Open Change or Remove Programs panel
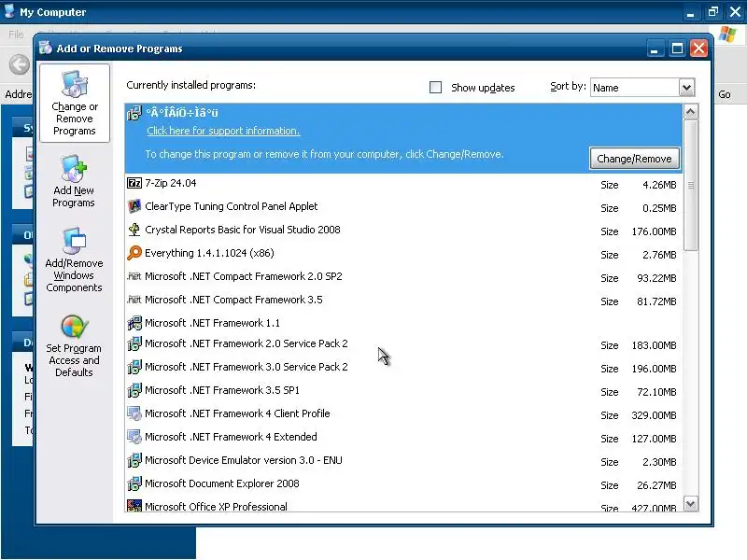This screenshot has width=747, height=560. pyautogui.click(x=75, y=103)
